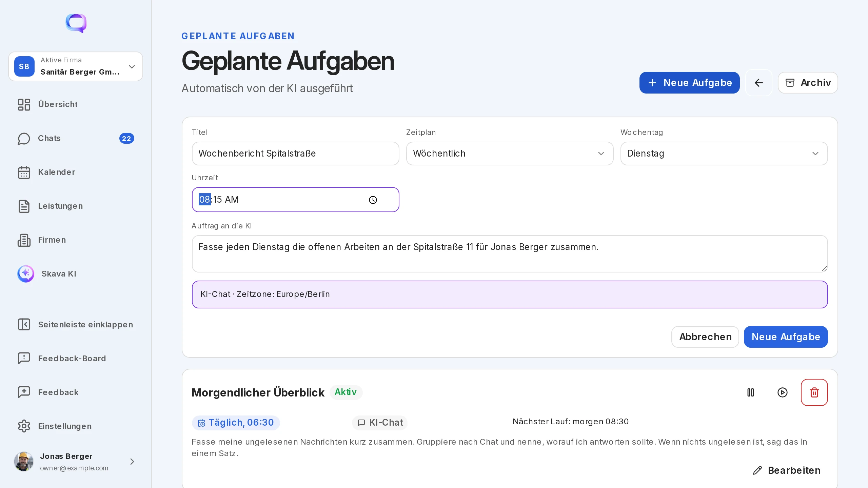The height and width of the screenshot is (488, 868).
Task: Click the Skava KI menu label
Action: tap(59, 274)
